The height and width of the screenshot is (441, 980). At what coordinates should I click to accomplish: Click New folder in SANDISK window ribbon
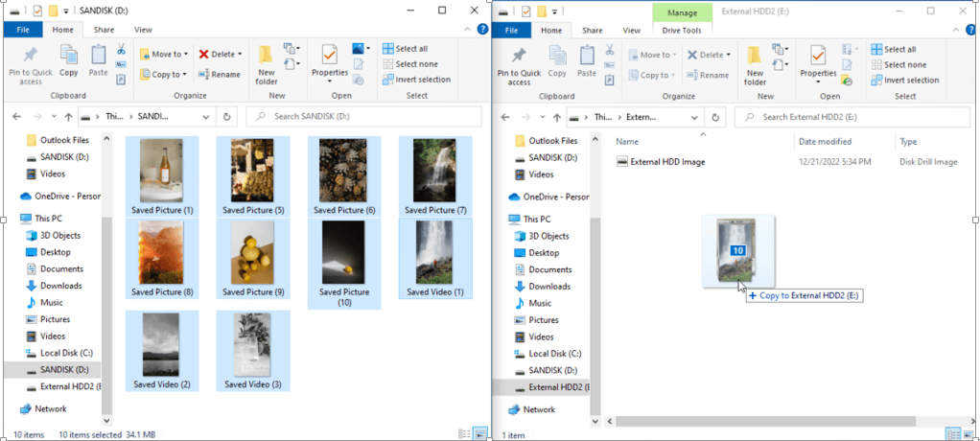pyautogui.click(x=267, y=65)
